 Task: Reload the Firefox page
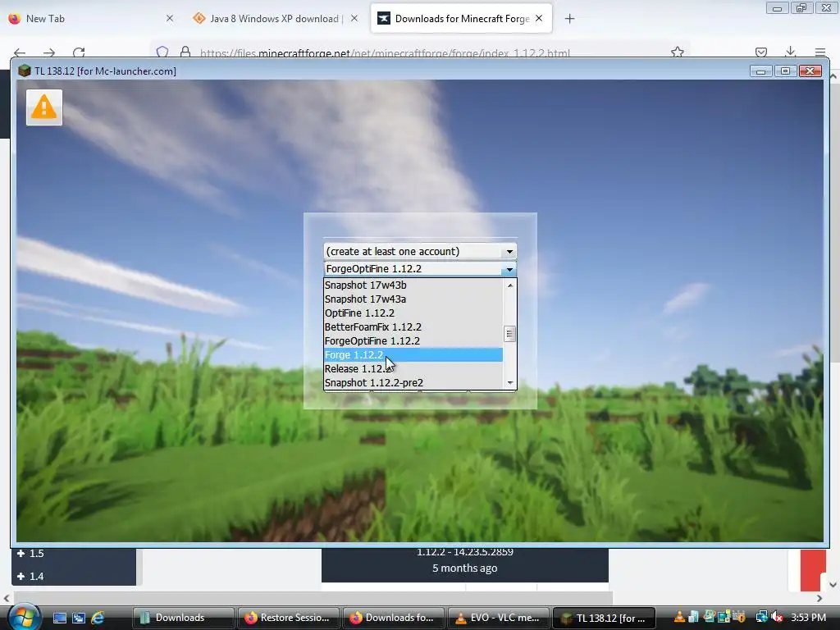coord(79,52)
